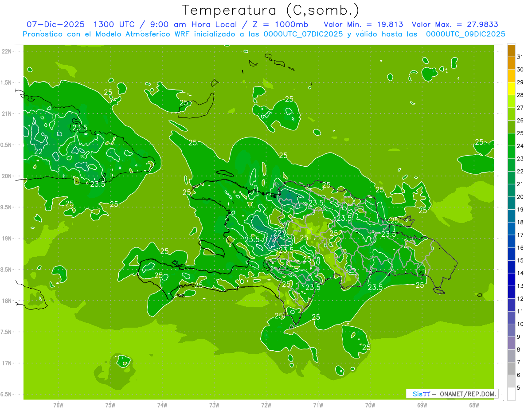The image size is (532, 411).
Task: Click the color scale value 11
Action: [x=520, y=311]
